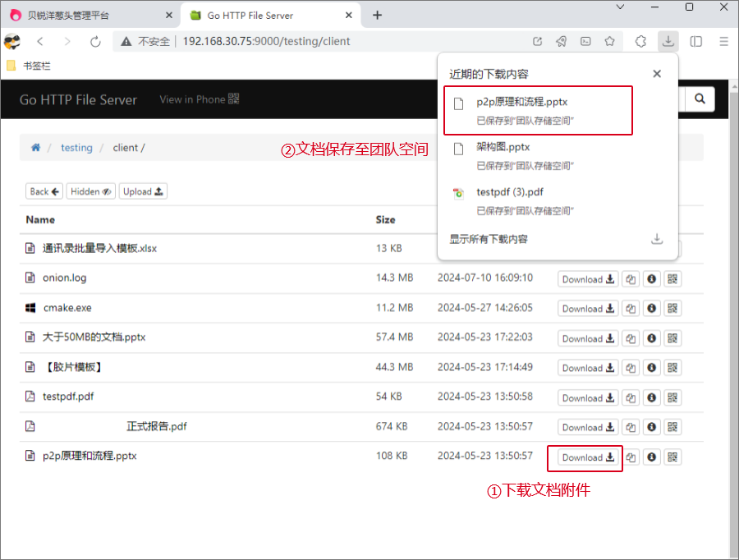Show QR code for cmake.exe
739x560 pixels.
pyautogui.click(x=672, y=308)
